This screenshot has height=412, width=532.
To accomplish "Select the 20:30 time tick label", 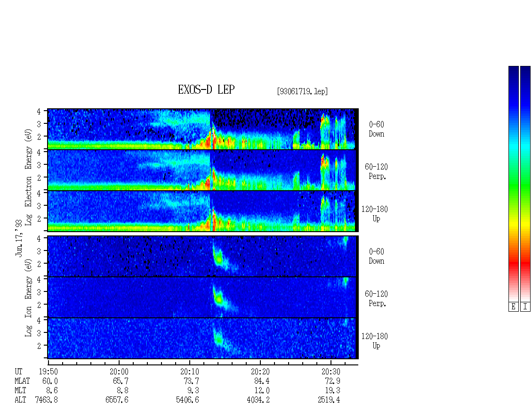I will [x=331, y=372].
